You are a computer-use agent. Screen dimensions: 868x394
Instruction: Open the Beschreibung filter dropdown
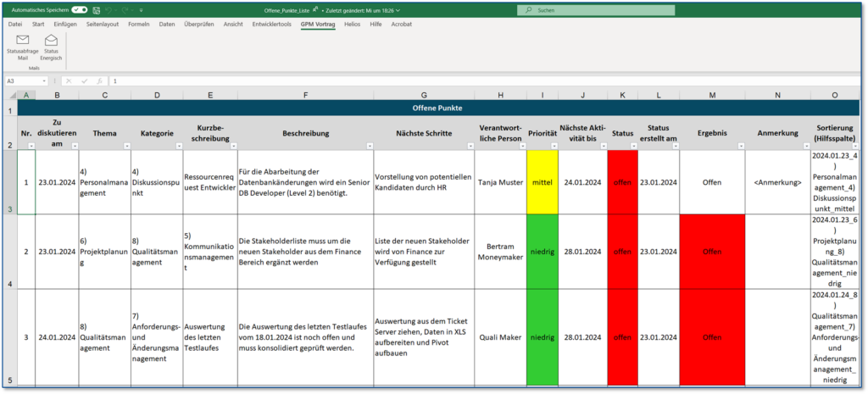pyautogui.click(x=369, y=146)
